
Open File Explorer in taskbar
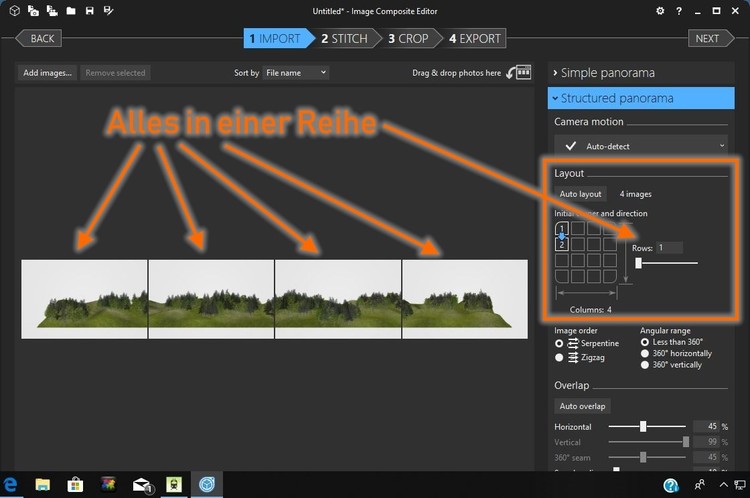43,485
